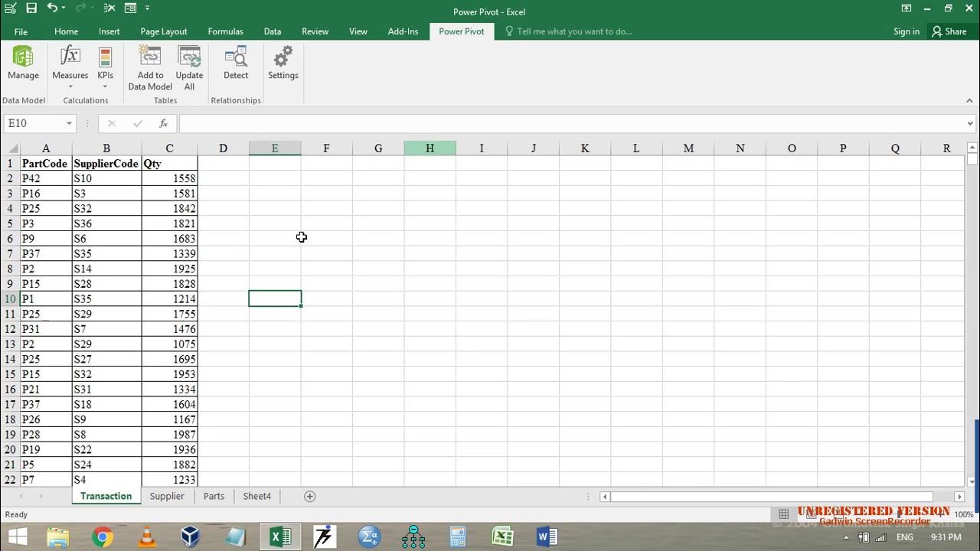Switch to the Page Layout tab

164,31
